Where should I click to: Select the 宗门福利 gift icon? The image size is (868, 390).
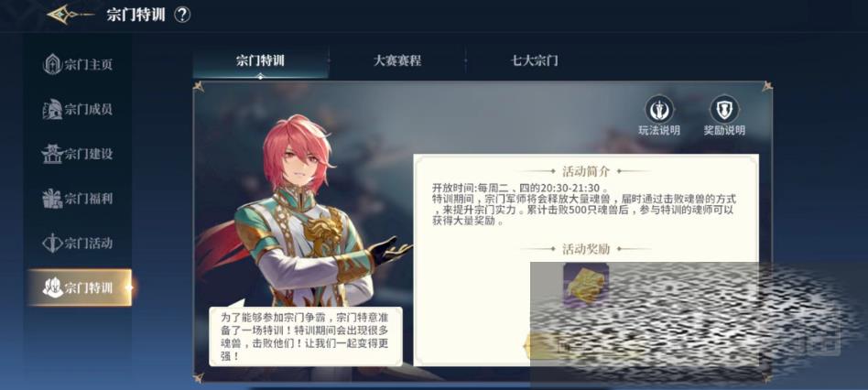point(52,199)
